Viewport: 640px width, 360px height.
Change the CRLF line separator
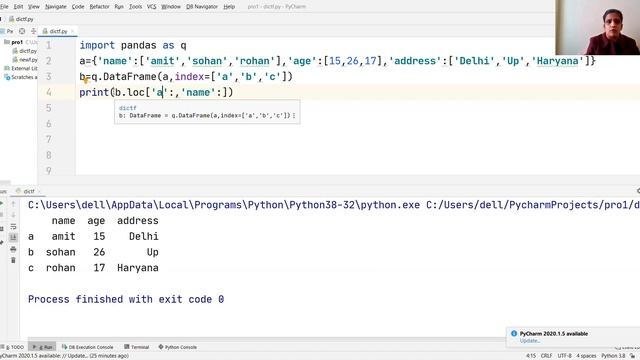click(547, 356)
